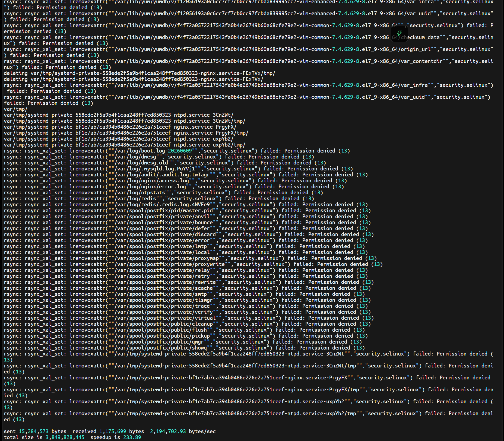Click the 'received 1,175,699 bytes' text
The image size is (504, 441).
pyautogui.click(x=108, y=432)
